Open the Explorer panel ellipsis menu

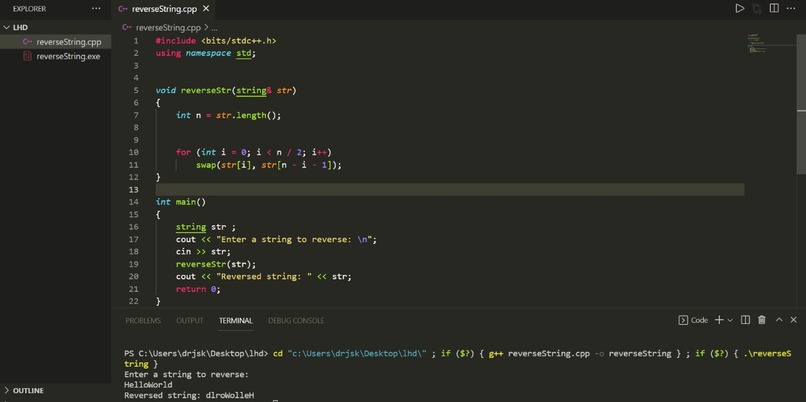(96, 9)
